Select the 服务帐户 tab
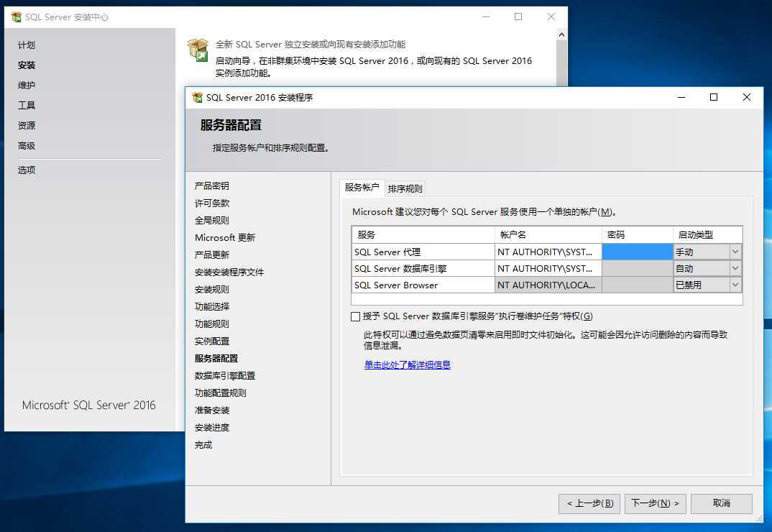The width and height of the screenshot is (772, 532). 362,188
